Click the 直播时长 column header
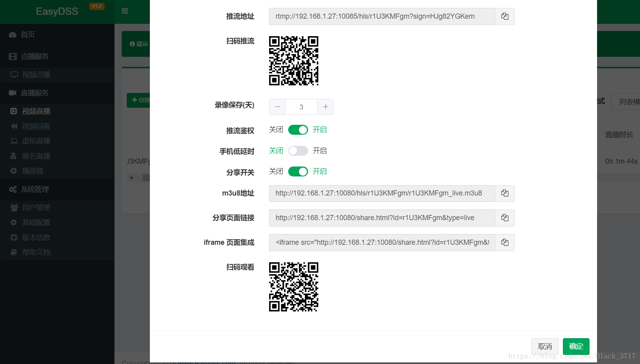Image resolution: width=640 pixels, height=364 pixels. [x=619, y=135]
